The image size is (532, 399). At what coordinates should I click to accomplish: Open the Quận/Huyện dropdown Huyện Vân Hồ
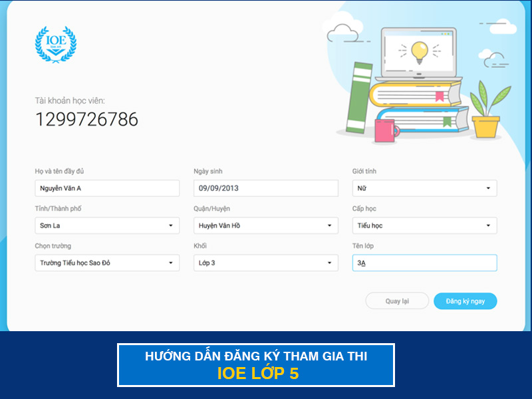265,225
